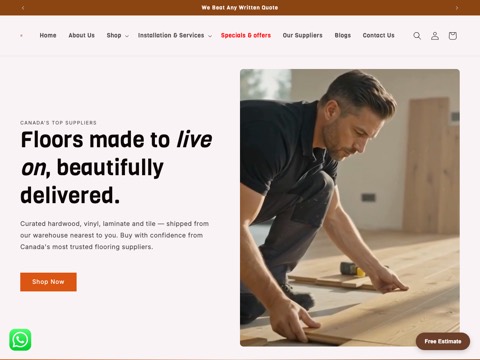The height and width of the screenshot is (360, 480).
Task: Click the 'Floors made to live on' headline
Action: [116, 167]
